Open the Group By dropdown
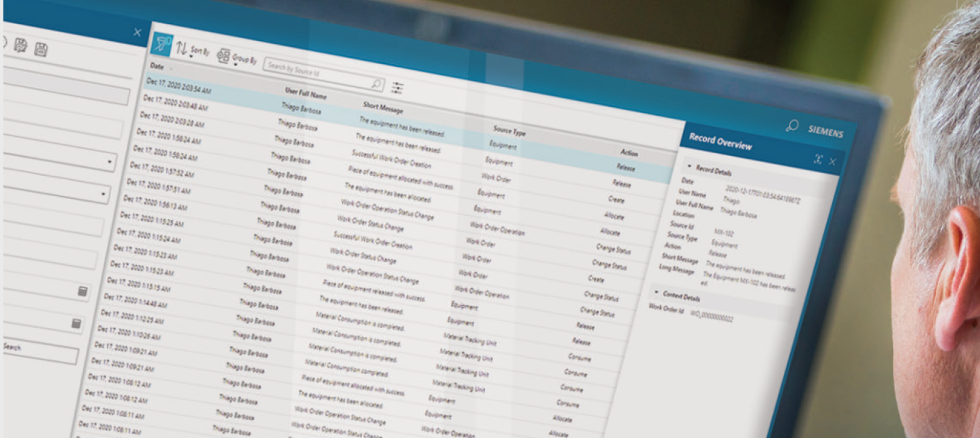 [236, 58]
